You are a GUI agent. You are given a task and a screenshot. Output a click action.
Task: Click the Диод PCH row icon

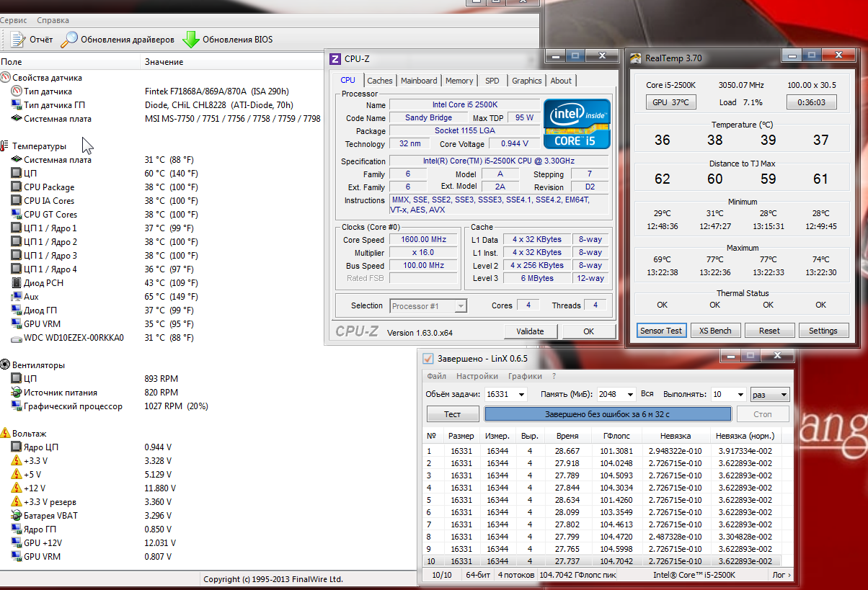17,283
